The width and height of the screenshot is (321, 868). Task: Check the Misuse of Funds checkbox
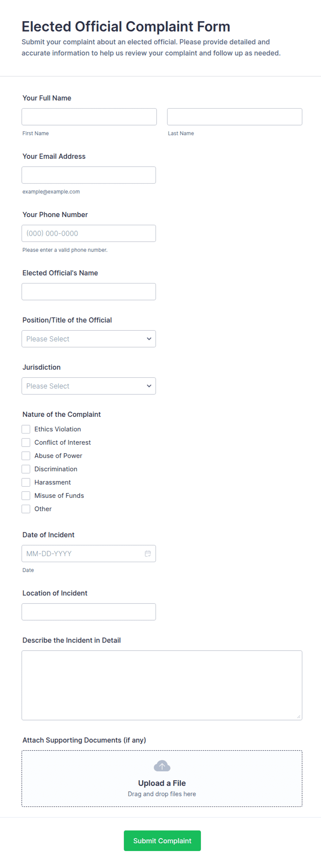(x=26, y=495)
